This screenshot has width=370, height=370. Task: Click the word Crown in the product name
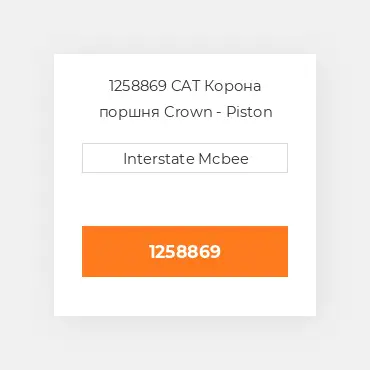tap(188, 112)
